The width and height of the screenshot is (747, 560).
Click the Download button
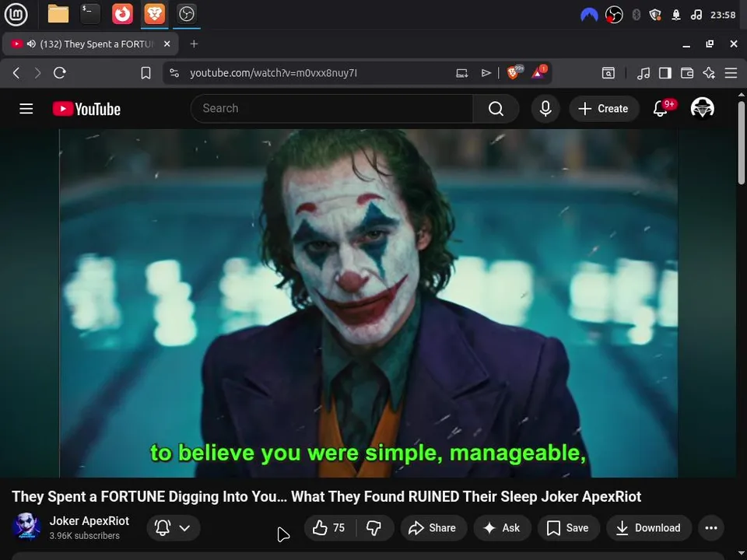(649, 527)
